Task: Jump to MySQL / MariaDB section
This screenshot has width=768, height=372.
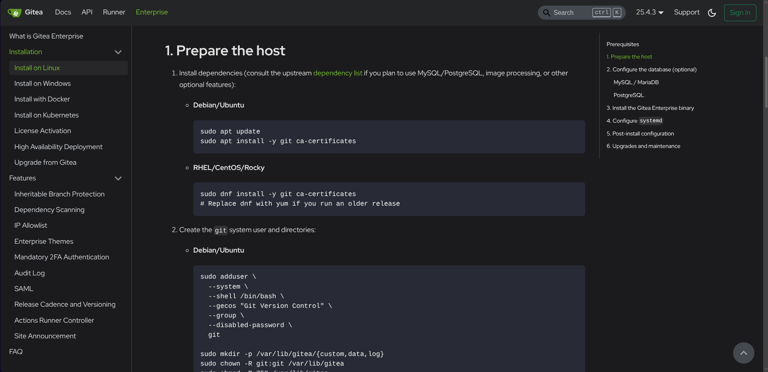Action: coord(636,82)
